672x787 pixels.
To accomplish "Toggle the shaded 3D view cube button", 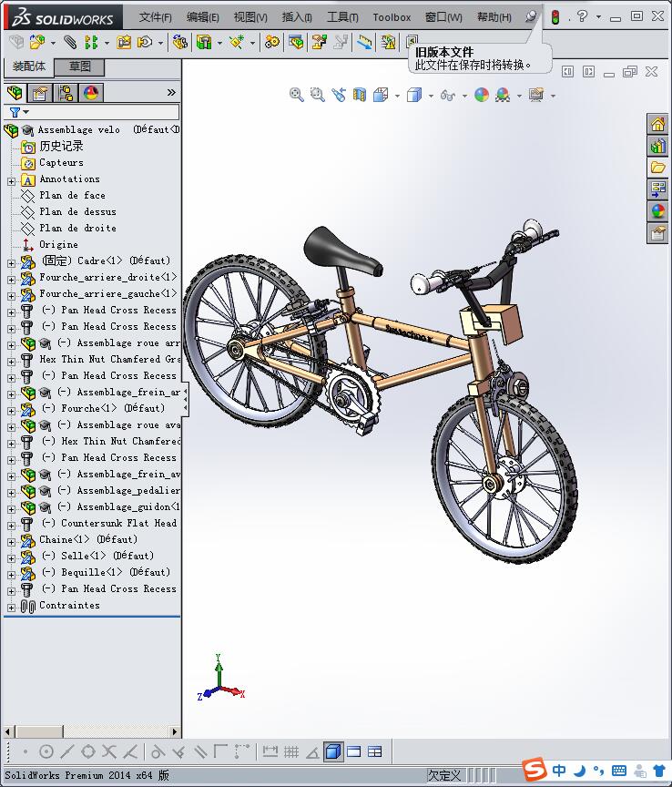I will 333,751.
